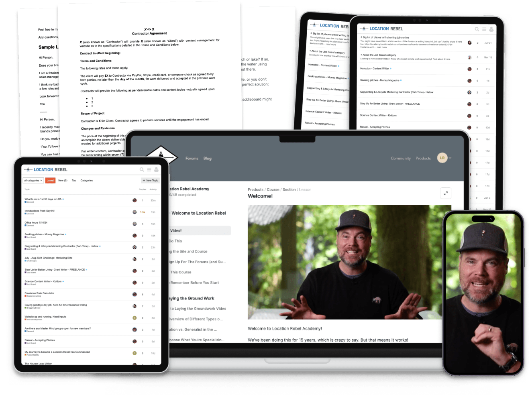Open 'What to do in 1st 30 days in LRA' topic

[x=43, y=199]
